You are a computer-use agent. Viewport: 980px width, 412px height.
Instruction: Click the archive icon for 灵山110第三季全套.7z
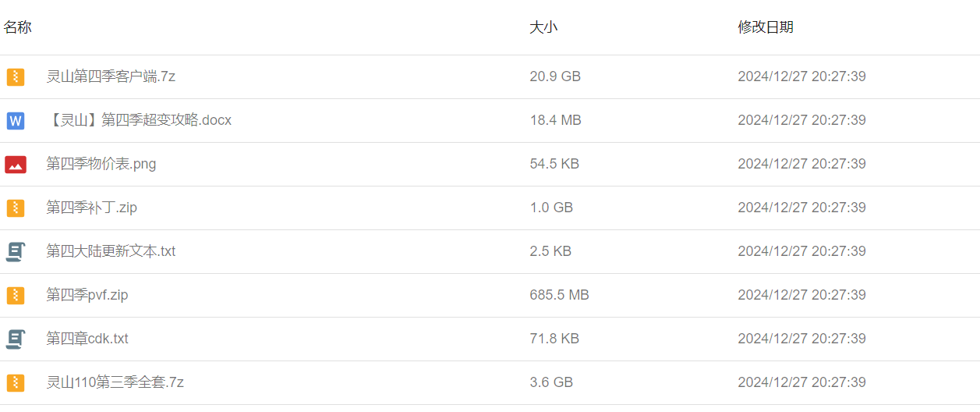click(16, 382)
